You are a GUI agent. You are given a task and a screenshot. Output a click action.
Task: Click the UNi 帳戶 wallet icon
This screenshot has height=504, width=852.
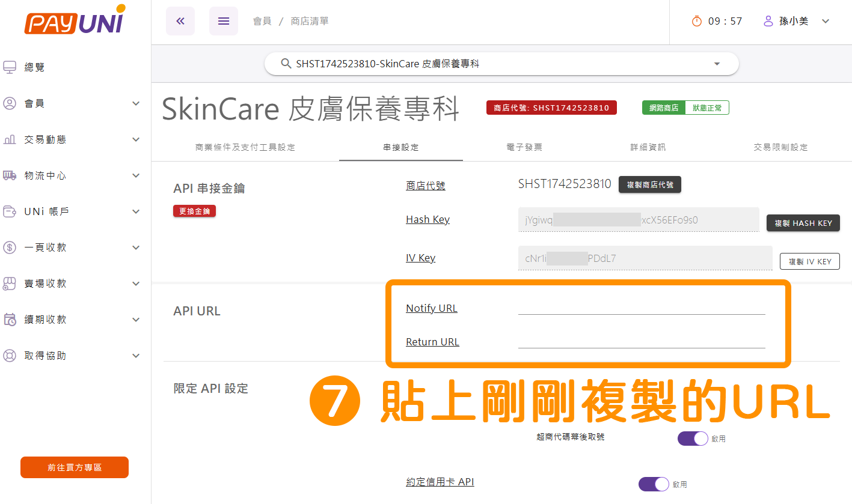(x=10, y=211)
